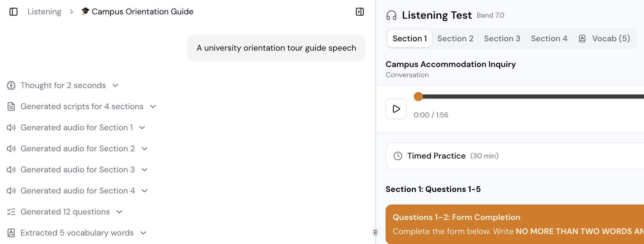Screen dimensions: 644x244
Task: Collapse the right panel icon
Action: [360, 12]
